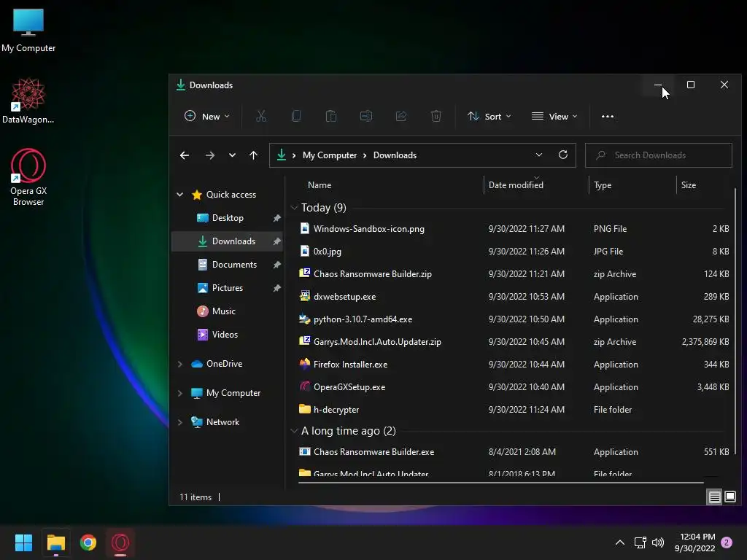Expand address bar history dropdown
The image size is (747, 560).
click(539, 155)
